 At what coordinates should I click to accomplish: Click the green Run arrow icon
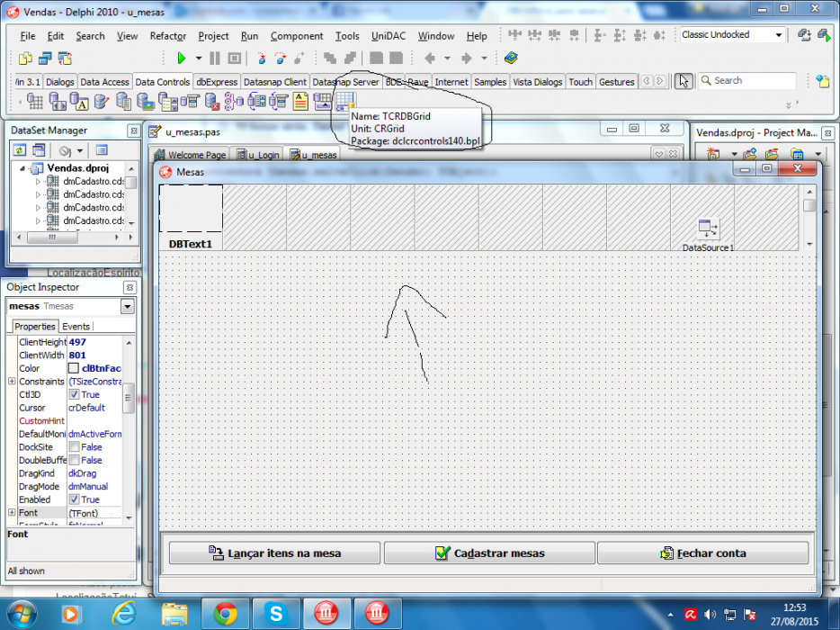pos(181,58)
